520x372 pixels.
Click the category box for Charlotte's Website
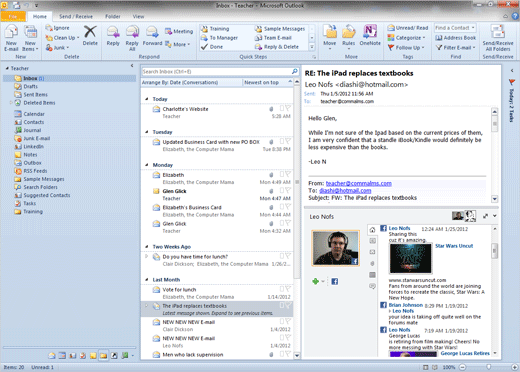tap(282, 108)
